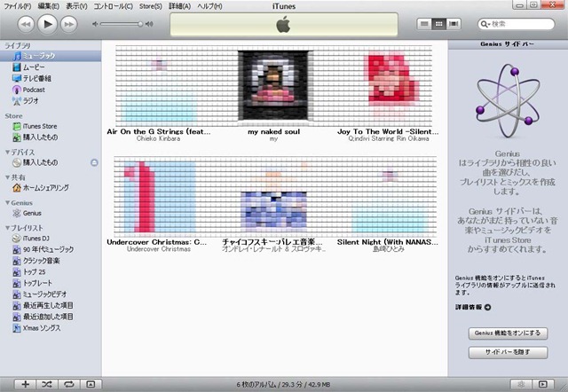Open the 表示(V) menu
The image size is (568, 392).
click(76, 6)
